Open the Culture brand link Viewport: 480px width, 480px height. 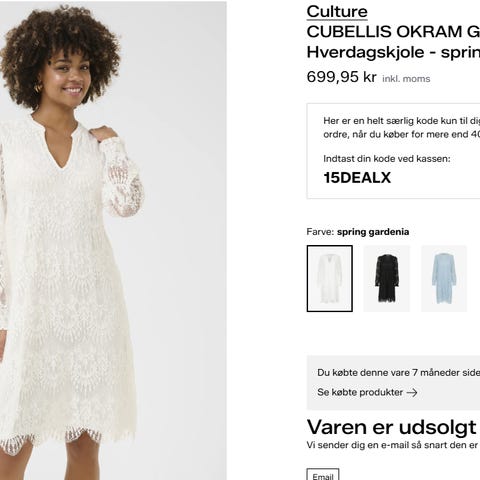337,12
